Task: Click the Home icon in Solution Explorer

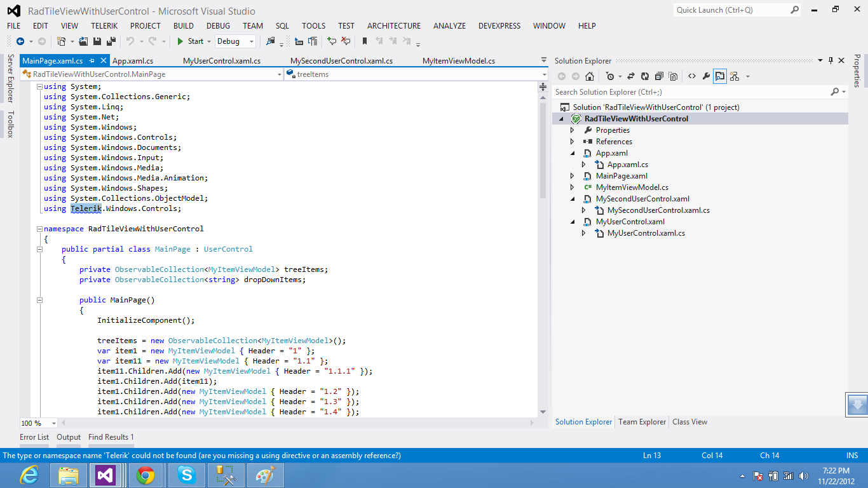Action: click(590, 76)
